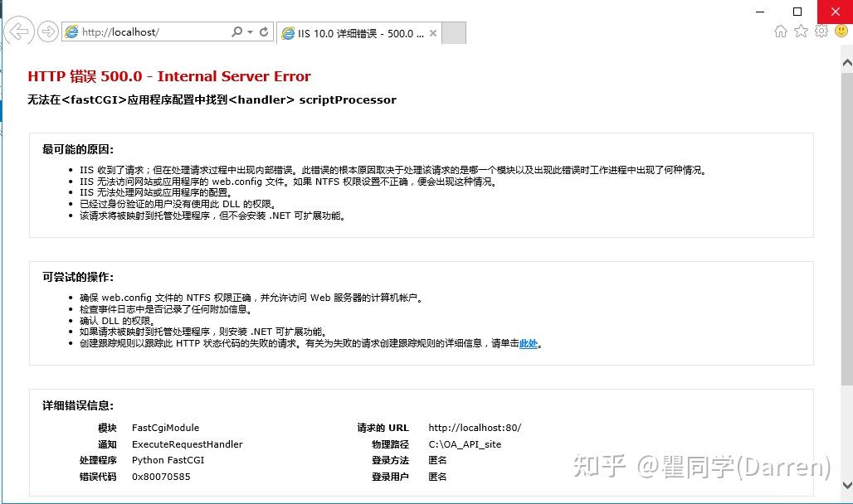Open the Tools gear icon
This screenshot has width=853, height=504.
(821, 31)
